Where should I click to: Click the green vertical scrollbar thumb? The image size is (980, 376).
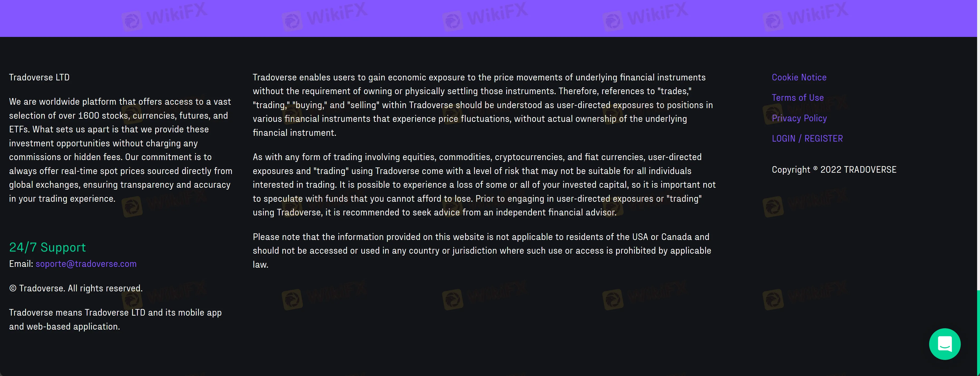click(x=978, y=331)
